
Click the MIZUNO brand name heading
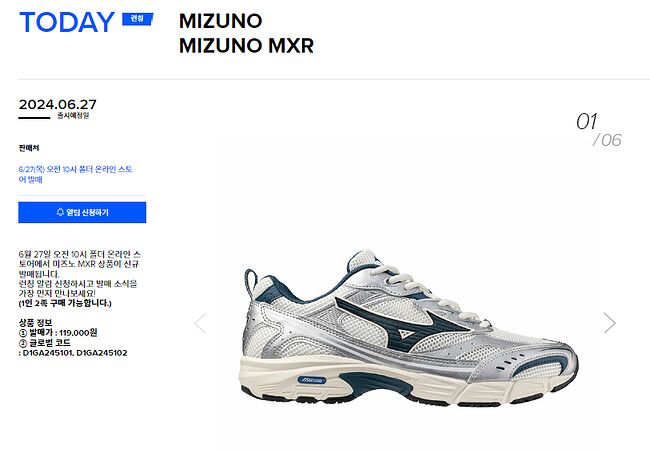coord(221,21)
